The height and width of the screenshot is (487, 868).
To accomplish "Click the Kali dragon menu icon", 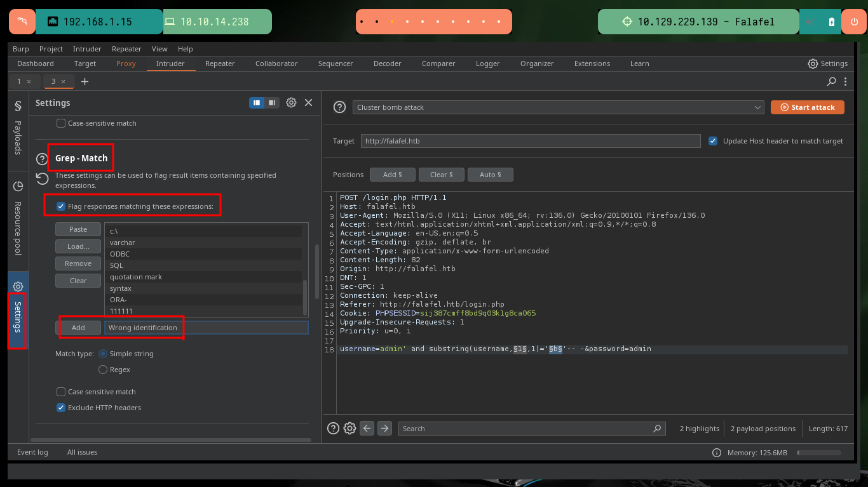I will click(22, 22).
